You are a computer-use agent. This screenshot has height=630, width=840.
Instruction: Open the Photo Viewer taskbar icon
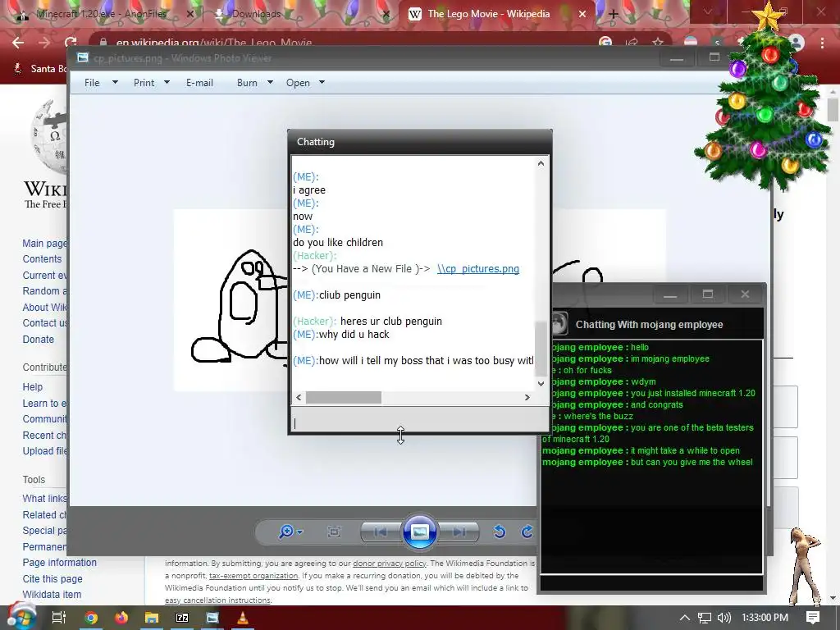coord(212,618)
